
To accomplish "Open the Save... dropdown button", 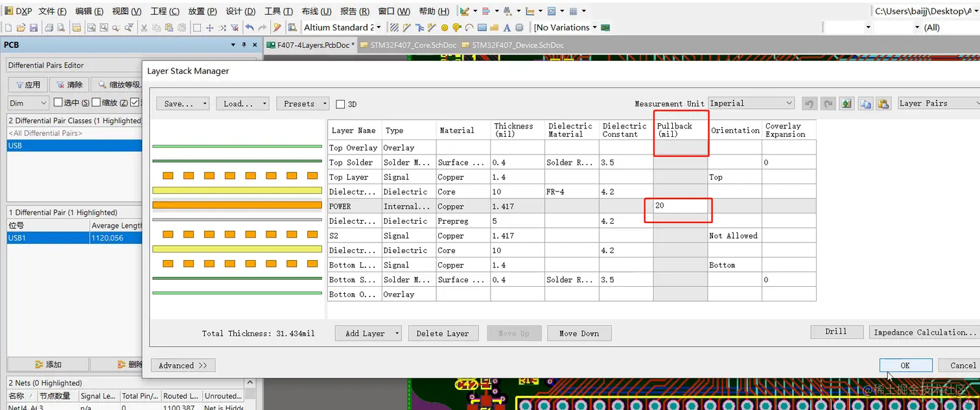I will 183,104.
